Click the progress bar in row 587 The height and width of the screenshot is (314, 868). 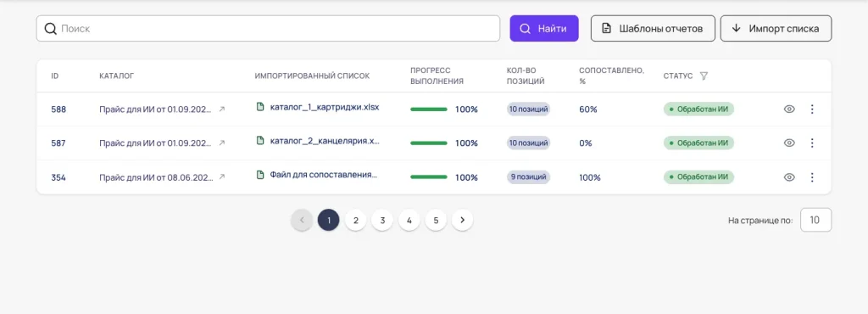[x=428, y=143]
